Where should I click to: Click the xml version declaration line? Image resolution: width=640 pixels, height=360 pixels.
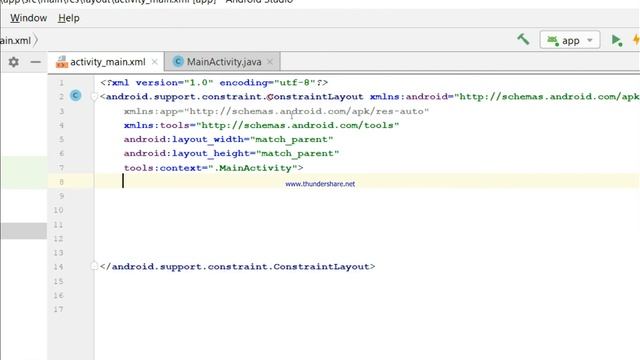(x=214, y=83)
